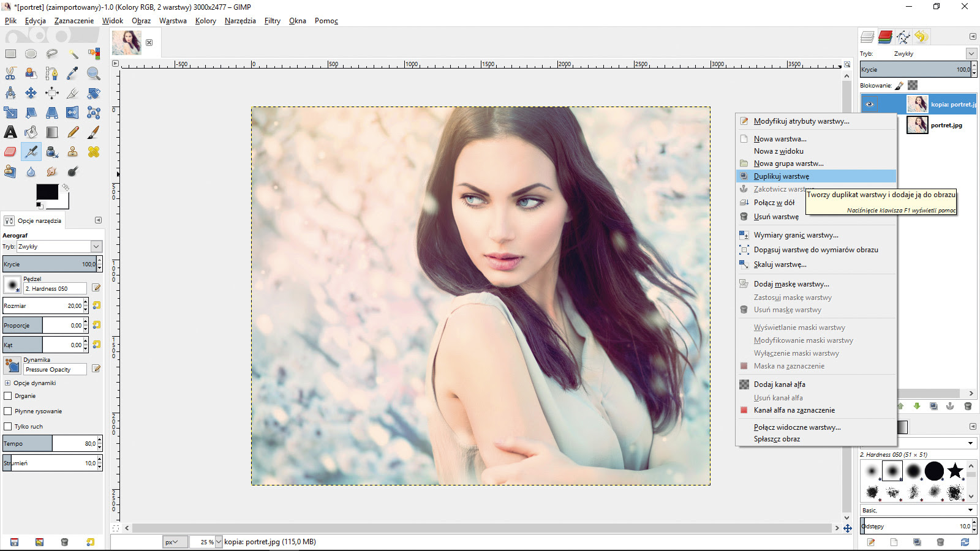Open the layers dock configuration menu arrow
Viewport: 980px width, 551px height.
[973, 37]
